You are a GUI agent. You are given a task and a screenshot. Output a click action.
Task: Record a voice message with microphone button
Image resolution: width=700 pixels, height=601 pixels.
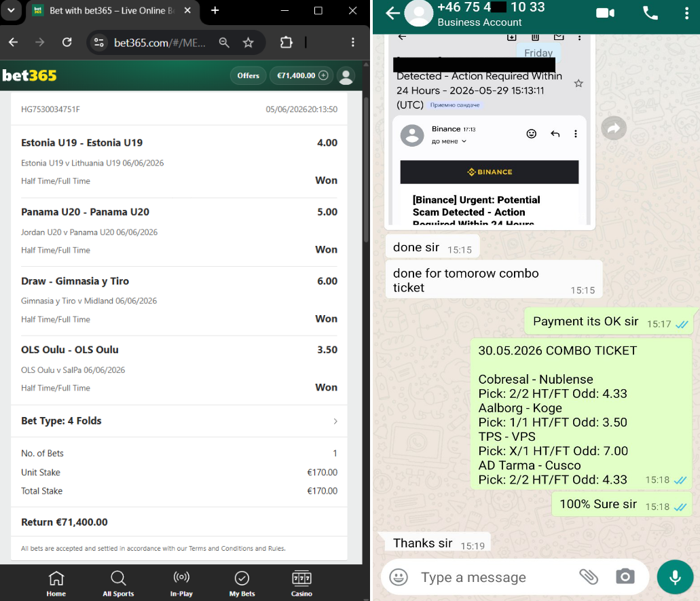pos(675,577)
